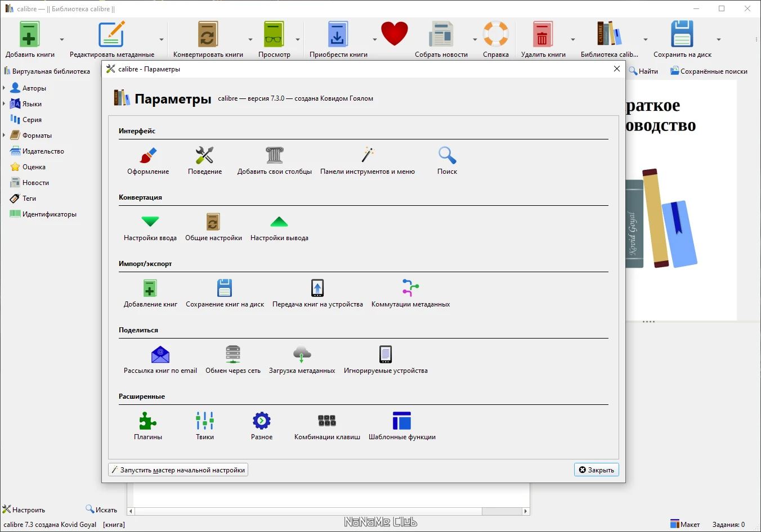Open the Плагины plugins section
This screenshot has width=761, height=532.
[148, 426]
